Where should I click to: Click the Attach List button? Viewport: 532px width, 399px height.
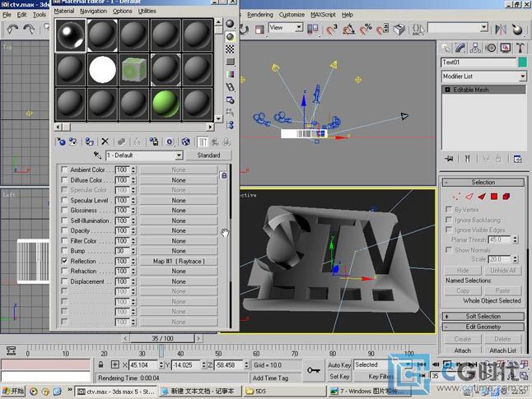(x=502, y=350)
